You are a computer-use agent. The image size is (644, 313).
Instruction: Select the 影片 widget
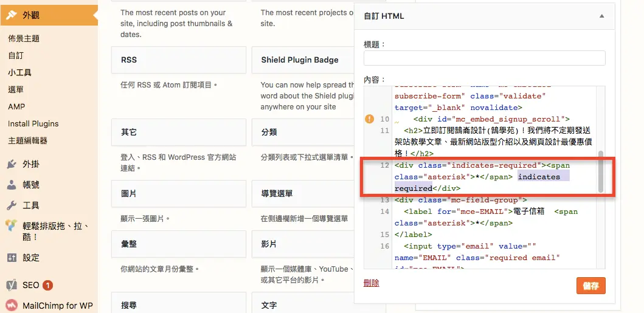tap(303, 244)
